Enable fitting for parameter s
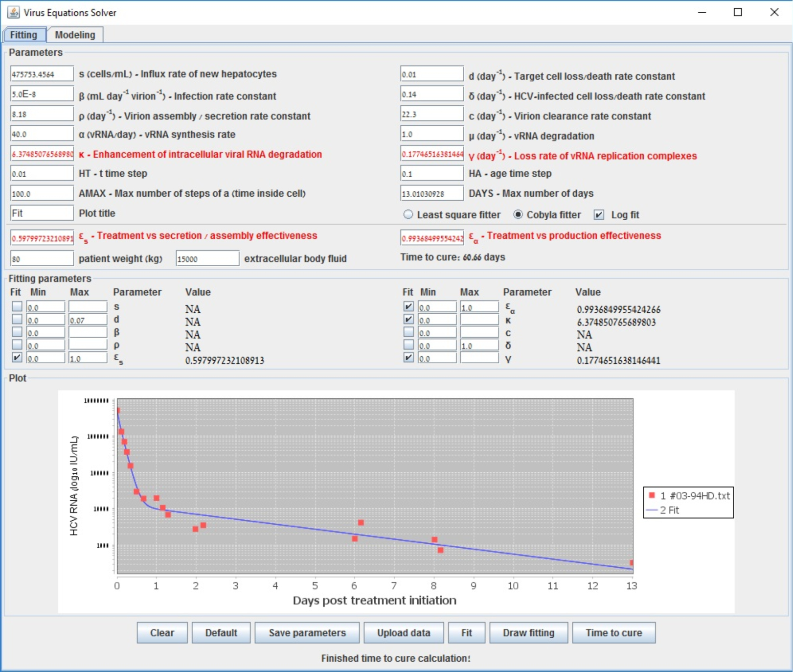Viewport: 793px width, 672px height. tap(17, 306)
